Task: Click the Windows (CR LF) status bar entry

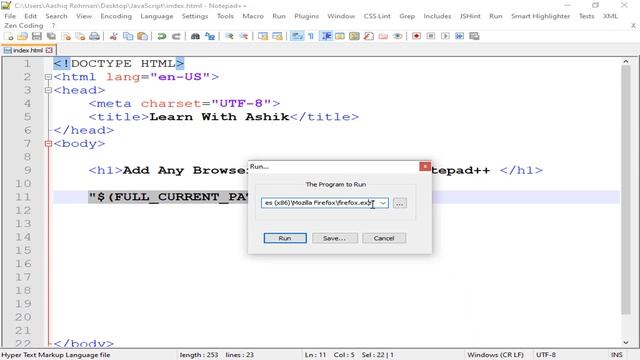Action: [x=495, y=355]
